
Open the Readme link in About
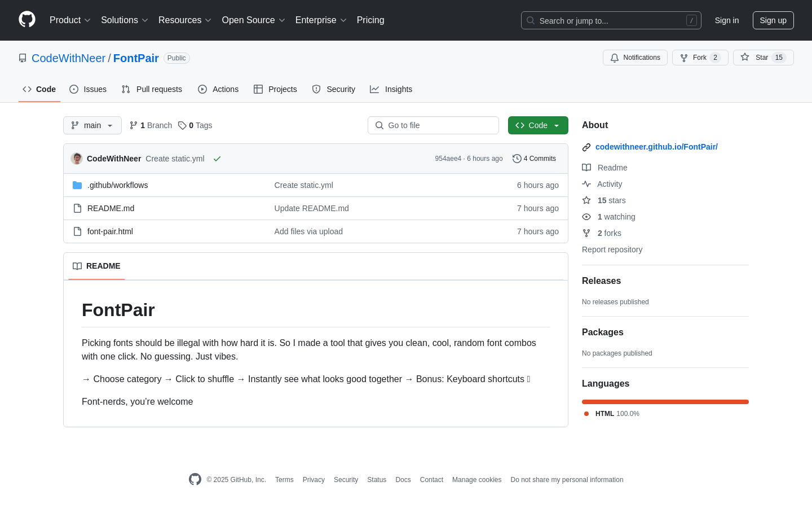tap(604, 168)
